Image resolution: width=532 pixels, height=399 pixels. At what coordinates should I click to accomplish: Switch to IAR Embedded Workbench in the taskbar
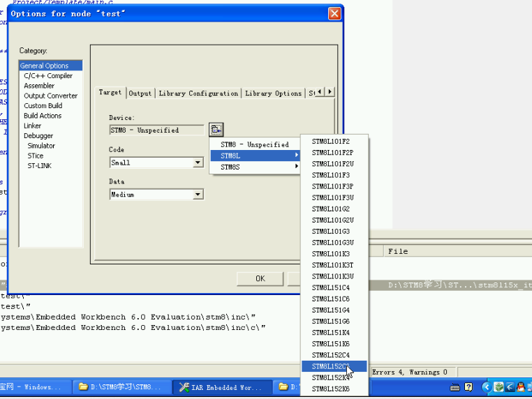pos(221,386)
